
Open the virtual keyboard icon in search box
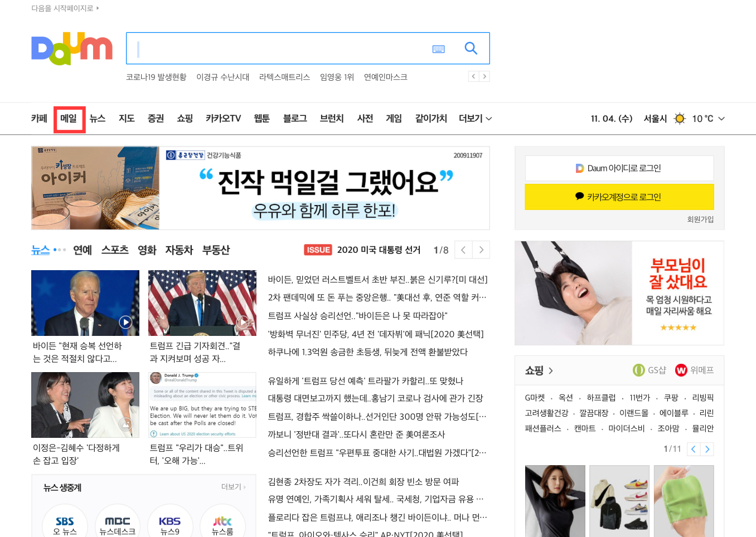pos(439,49)
